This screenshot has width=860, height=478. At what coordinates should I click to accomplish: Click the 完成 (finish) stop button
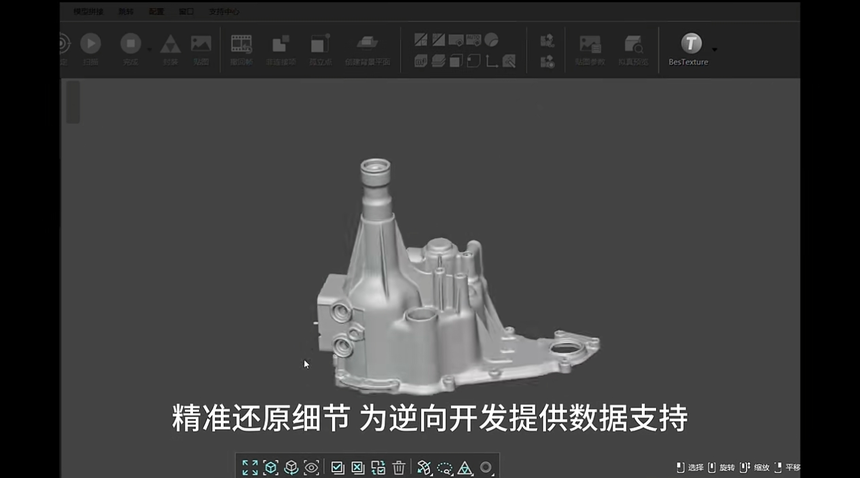[x=131, y=43]
